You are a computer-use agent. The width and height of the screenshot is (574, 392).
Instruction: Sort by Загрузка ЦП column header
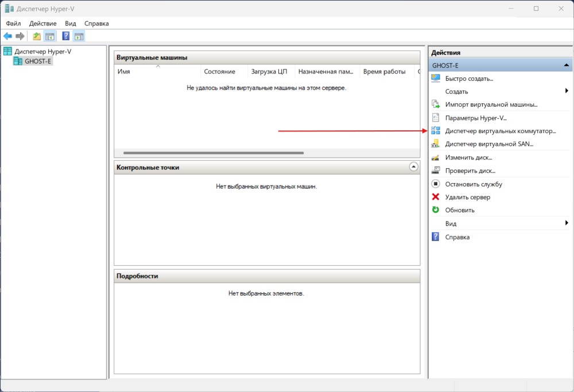[272, 71]
